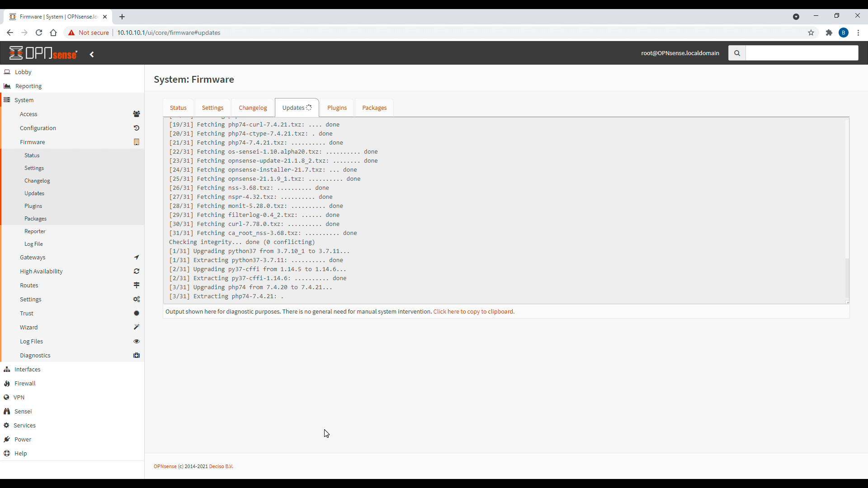Image resolution: width=868 pixels, height=488 pixels.
Task: Click the search magnifier icon
Action: point(737,53)
